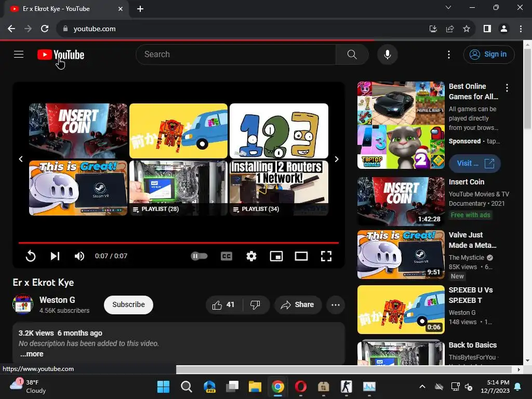Start voice search with microphone icon
The width and height of the screenshot is (532, 399).
pyautogui.click(x=387, y=54)
